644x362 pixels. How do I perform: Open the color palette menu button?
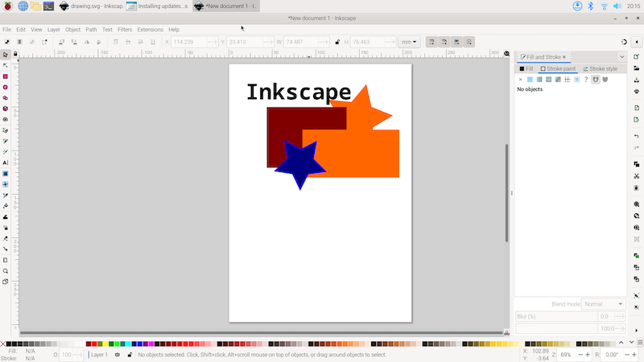tap(640, 343)
